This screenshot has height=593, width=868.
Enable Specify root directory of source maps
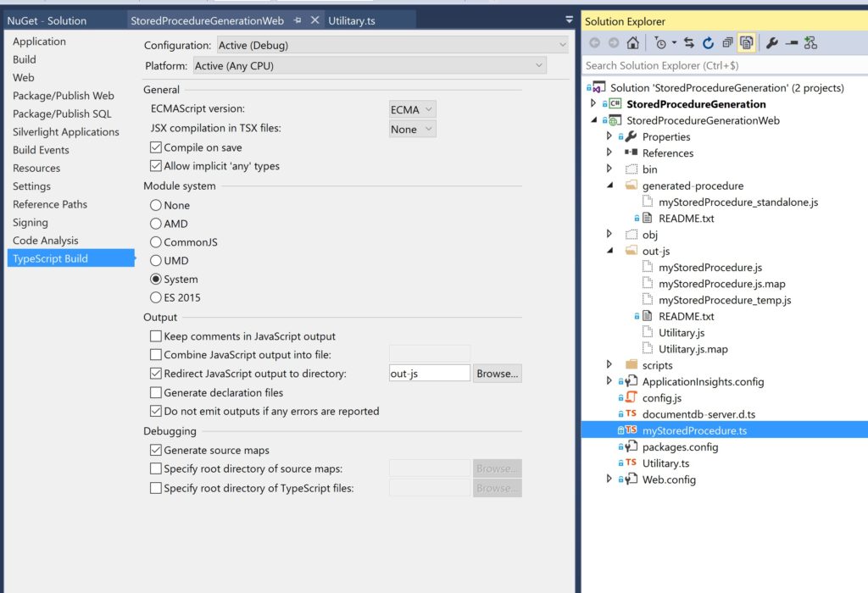click(x=156, y=468)
